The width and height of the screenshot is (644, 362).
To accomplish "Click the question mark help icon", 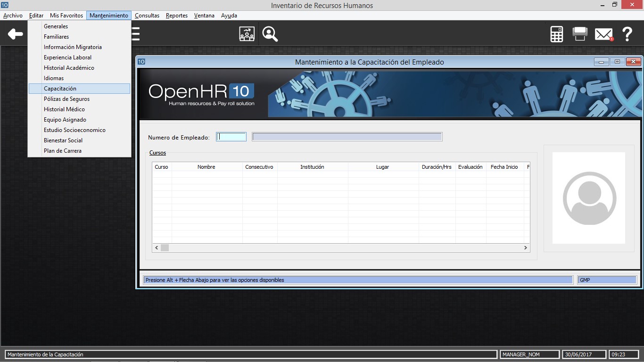I will click(627, 34).
